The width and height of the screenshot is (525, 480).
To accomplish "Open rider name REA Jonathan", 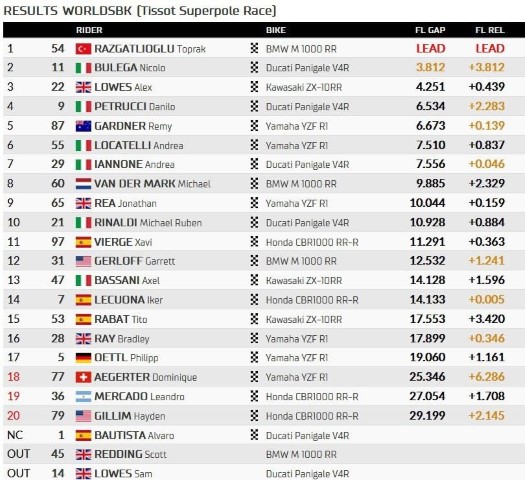I will coord(125,203).
